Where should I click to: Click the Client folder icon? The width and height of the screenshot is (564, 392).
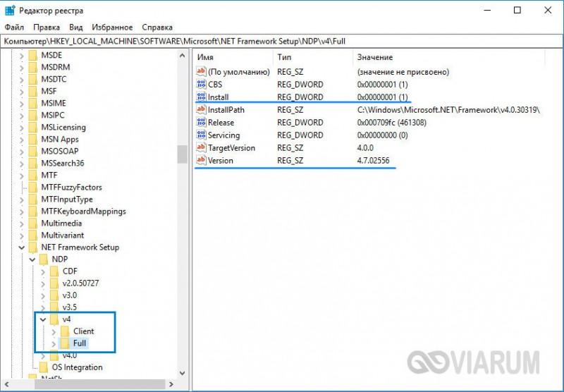[x=65, y=331]
